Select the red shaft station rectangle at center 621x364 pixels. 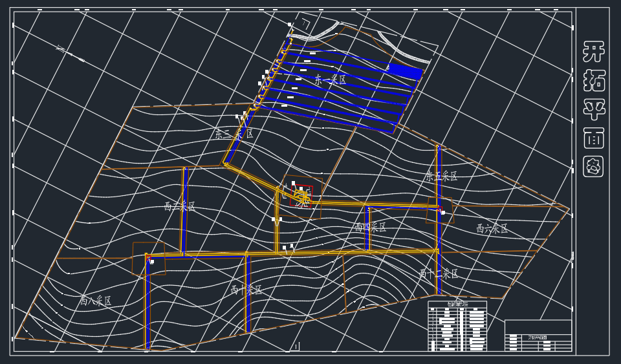pyautogui.click(x=301, y=196)
